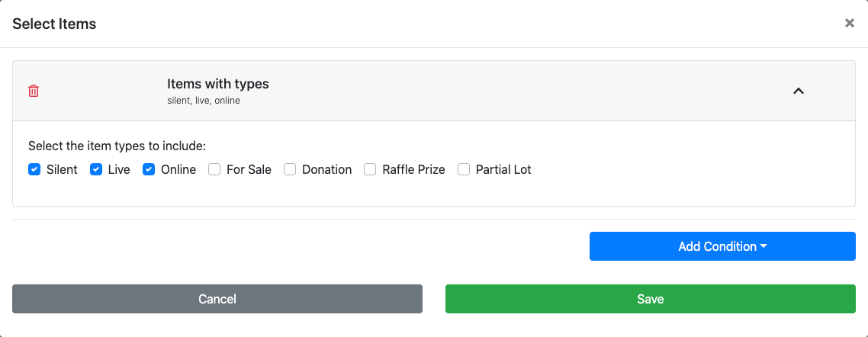Collapse the condition panel with the up chevron
This screenshot has height=337, width=868.
click(x=799, y=91)
